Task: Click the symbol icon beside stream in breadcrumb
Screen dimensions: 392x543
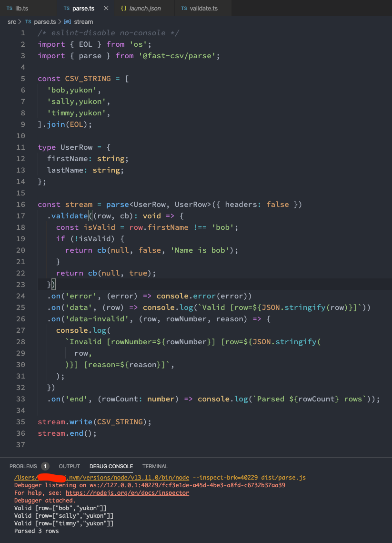Action: point(67,21)
